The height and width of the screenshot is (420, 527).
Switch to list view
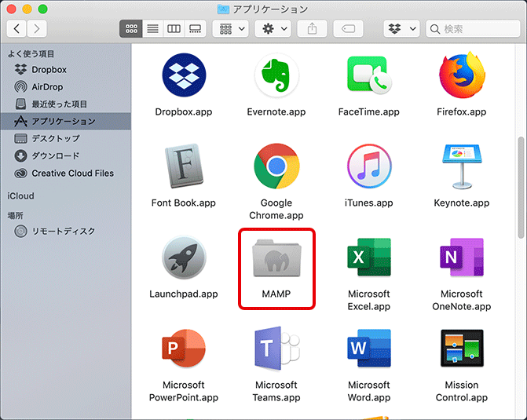152,29
